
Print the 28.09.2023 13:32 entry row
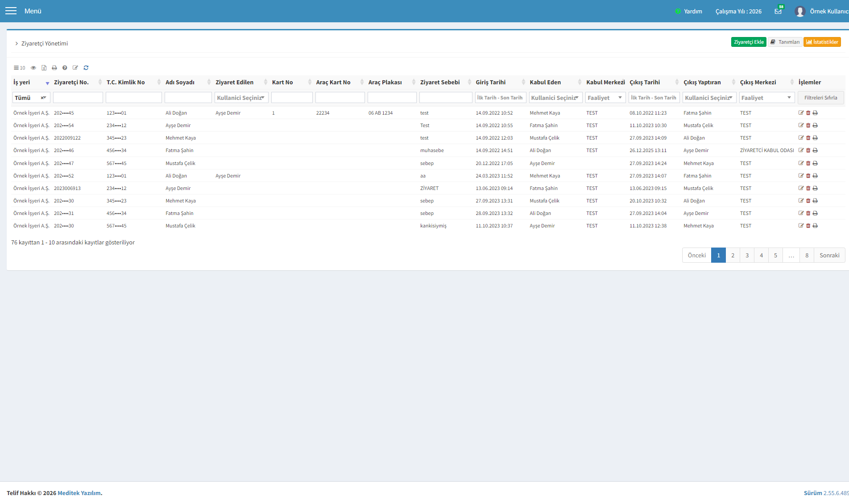pos(815,213)
